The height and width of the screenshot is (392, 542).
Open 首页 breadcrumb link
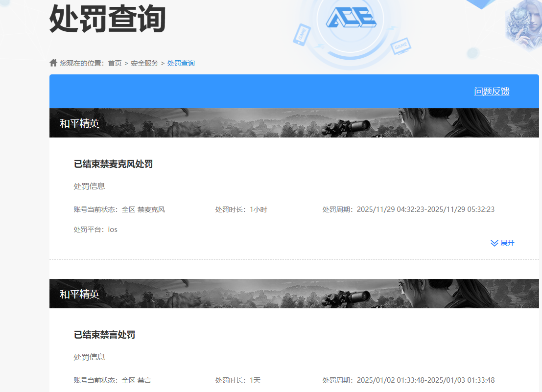point(115,63)
